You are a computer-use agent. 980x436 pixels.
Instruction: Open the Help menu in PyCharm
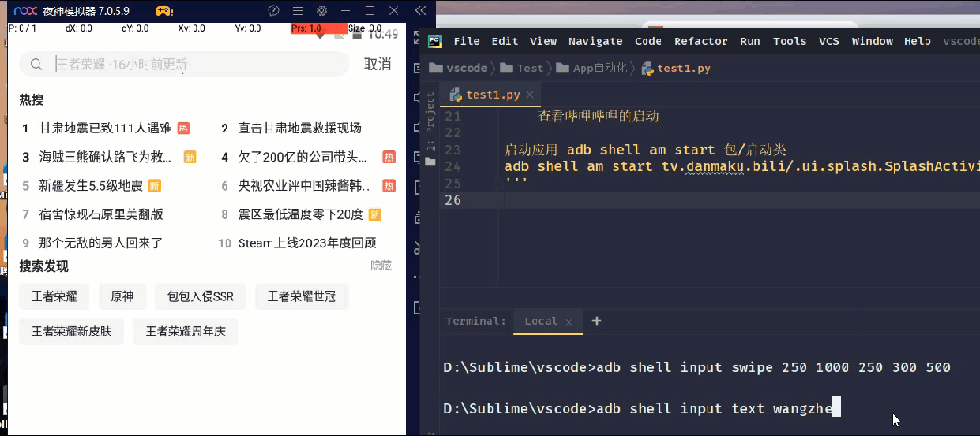917,41
